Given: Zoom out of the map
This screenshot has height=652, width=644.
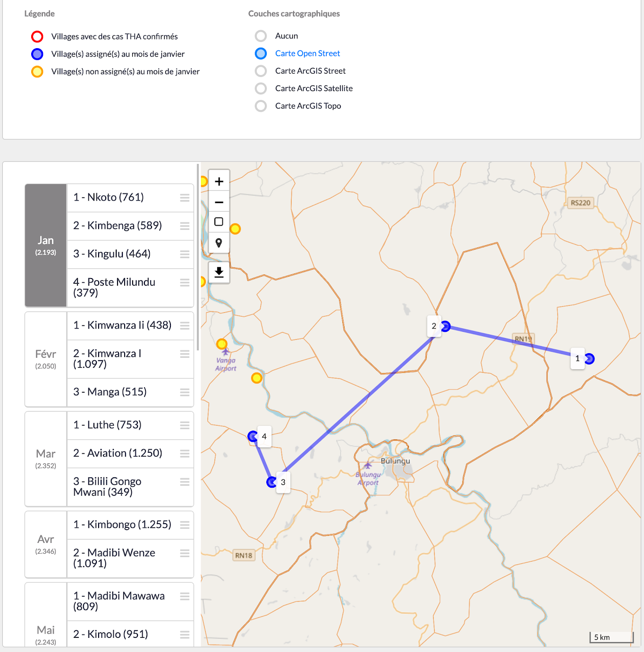Looking at the screenshot, I should (219, 202).
